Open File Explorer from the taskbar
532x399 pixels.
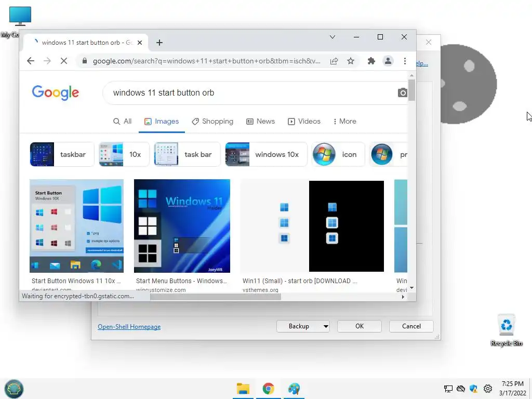tap(243, 389)
